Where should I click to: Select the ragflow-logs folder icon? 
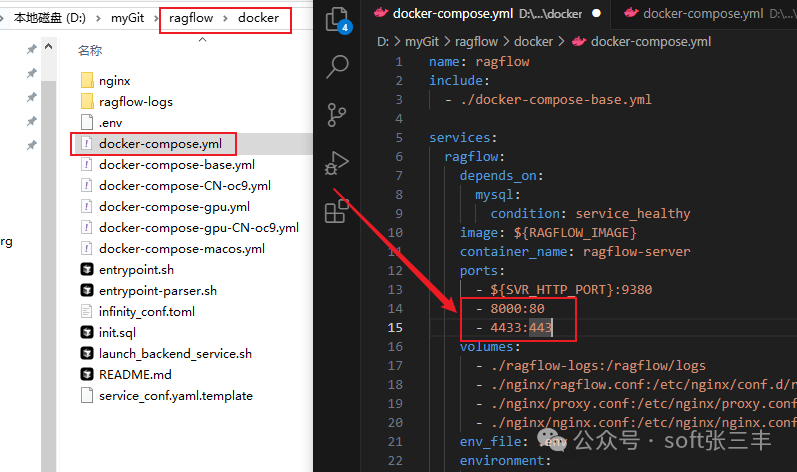point(87,102)
